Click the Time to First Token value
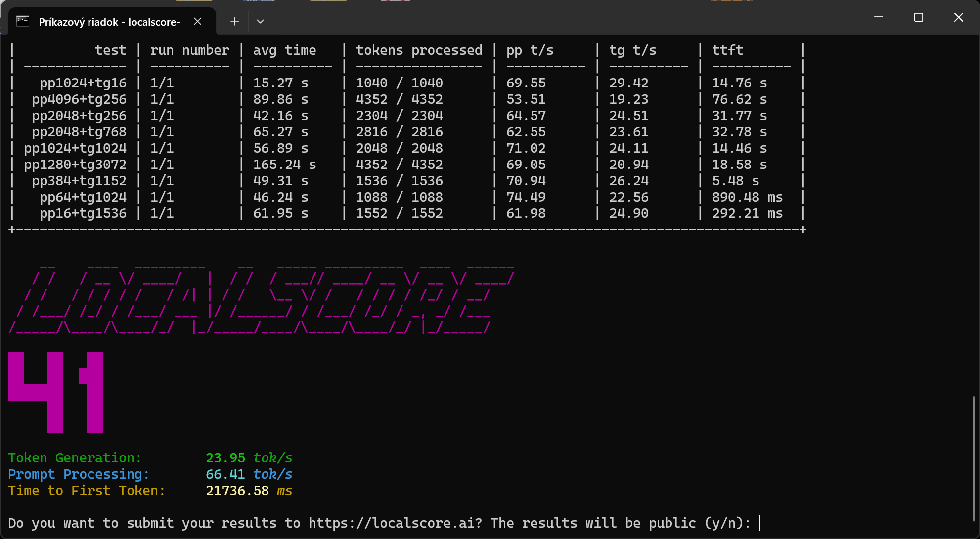This screenshot has width=980, height=539. coord(237,491)
